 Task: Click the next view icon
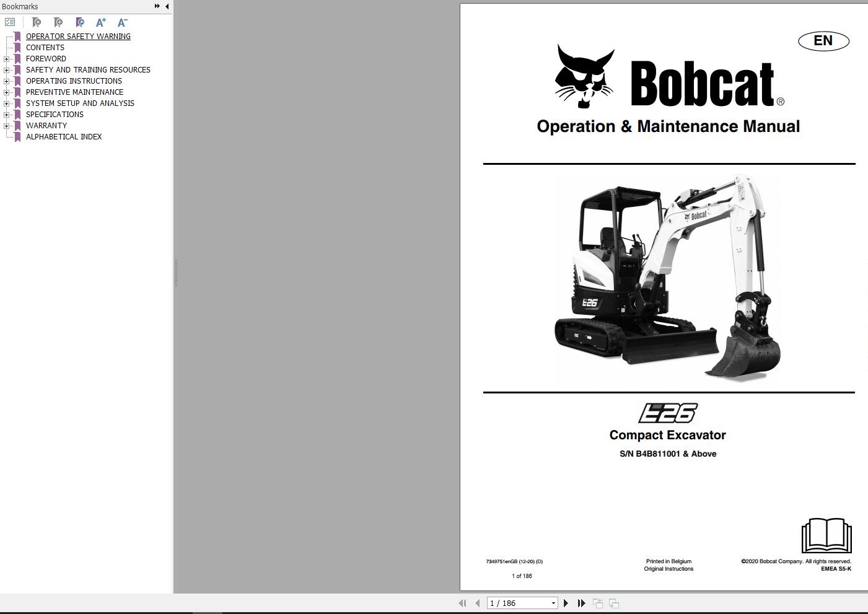click(614, 603)
